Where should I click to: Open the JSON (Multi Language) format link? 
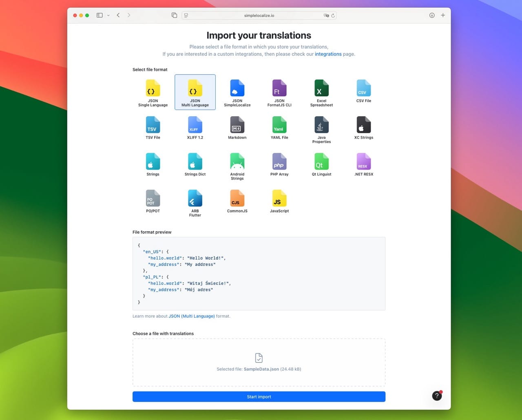pos(192,316)
